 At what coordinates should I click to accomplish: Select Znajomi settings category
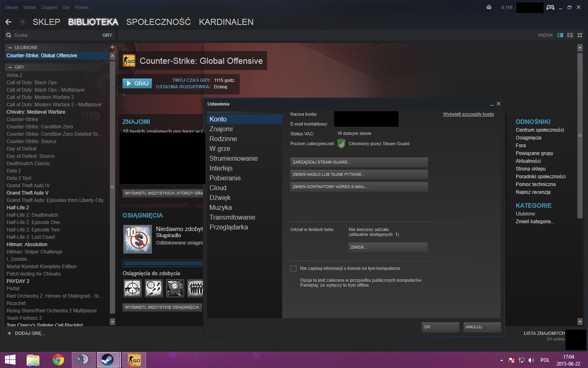[x=245, y=129]
